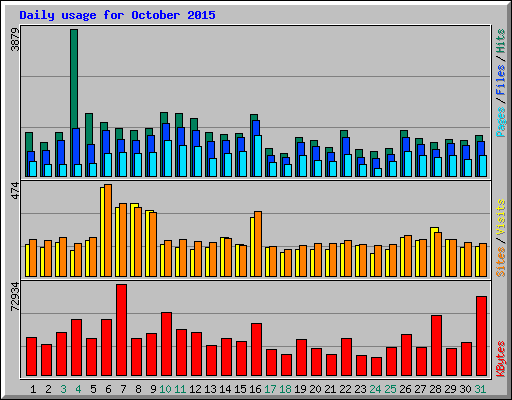
Task: Click day label 24 on x-axis
Action: tap(375, 389)
